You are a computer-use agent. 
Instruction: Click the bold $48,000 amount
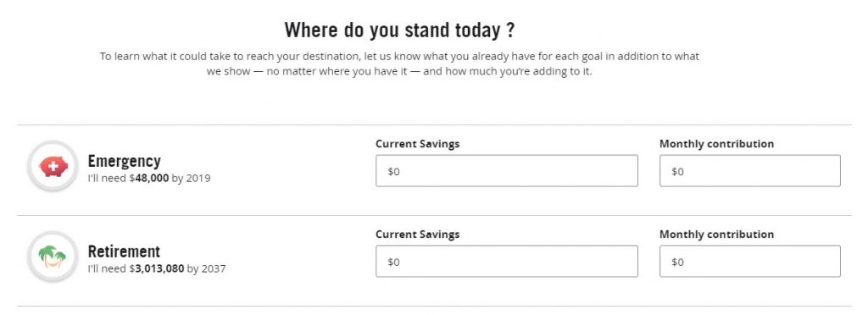point(149,179)
